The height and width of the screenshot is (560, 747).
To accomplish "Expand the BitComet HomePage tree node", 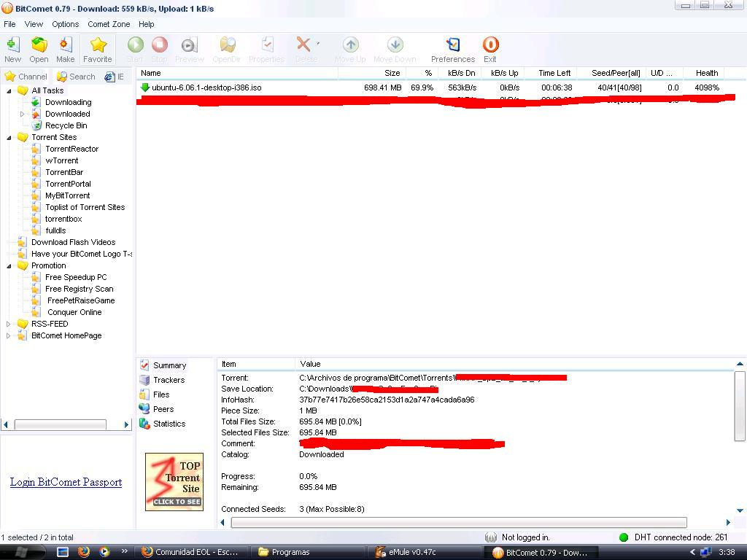I will pos(8,335).
